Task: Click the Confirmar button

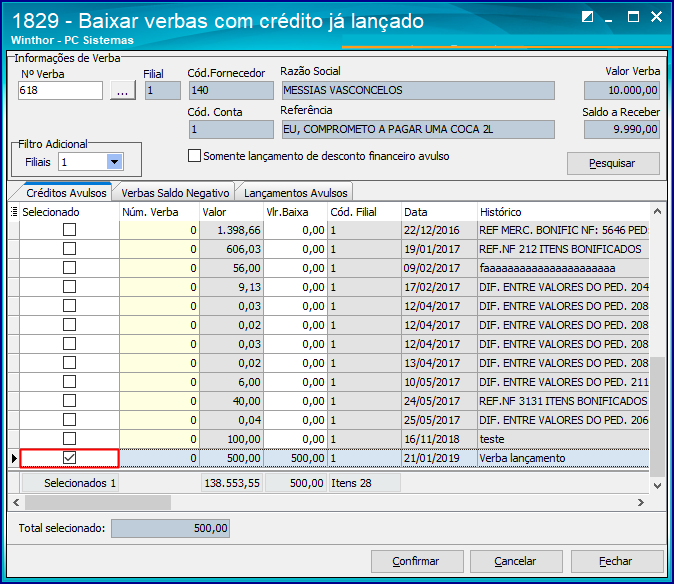Action: click(x=417, y=561)
